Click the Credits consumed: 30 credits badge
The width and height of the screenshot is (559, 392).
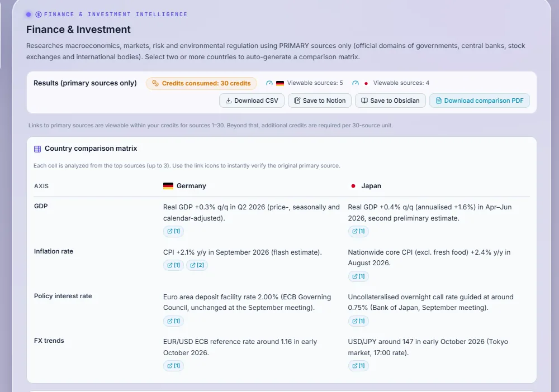pyautogui.click(x=201, y=83)
